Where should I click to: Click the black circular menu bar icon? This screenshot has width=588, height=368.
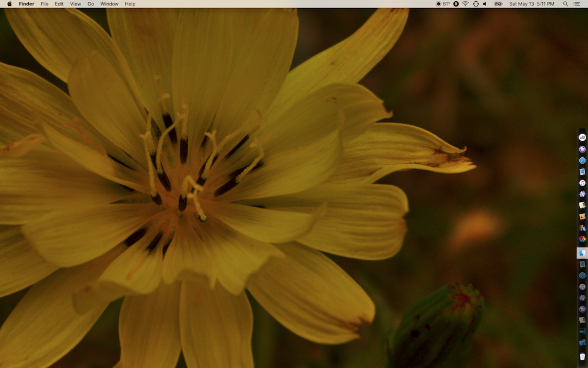tap(456, 4)
